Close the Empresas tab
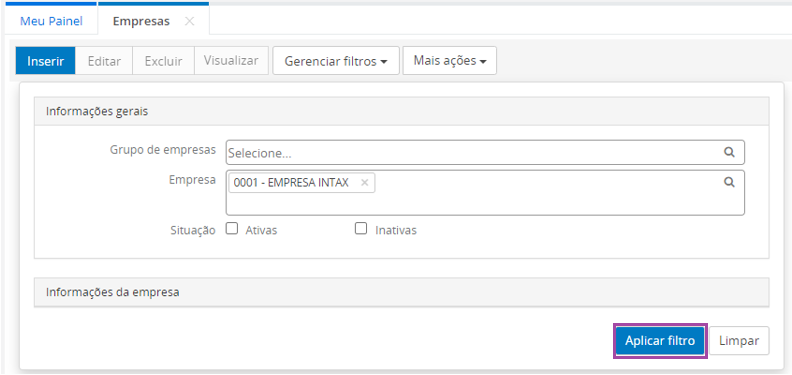This screenshot has width=792, height=375. (x=189, y=21)
